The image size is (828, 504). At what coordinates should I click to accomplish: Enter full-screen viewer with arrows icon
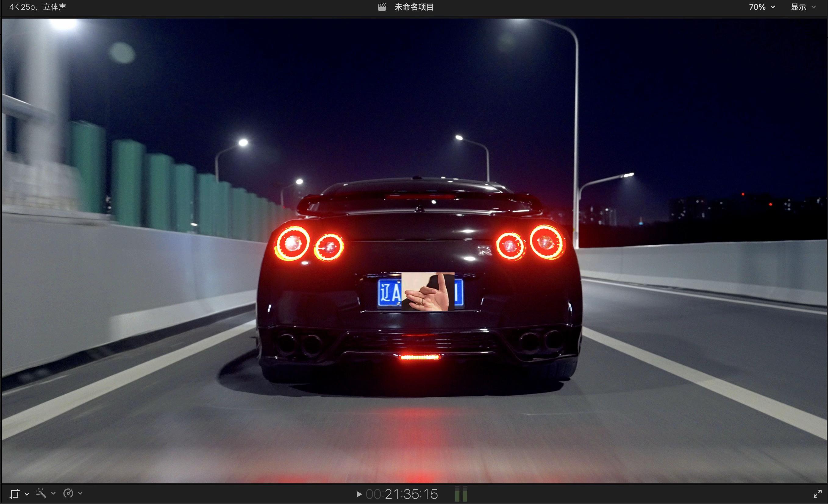coord(817,494)
